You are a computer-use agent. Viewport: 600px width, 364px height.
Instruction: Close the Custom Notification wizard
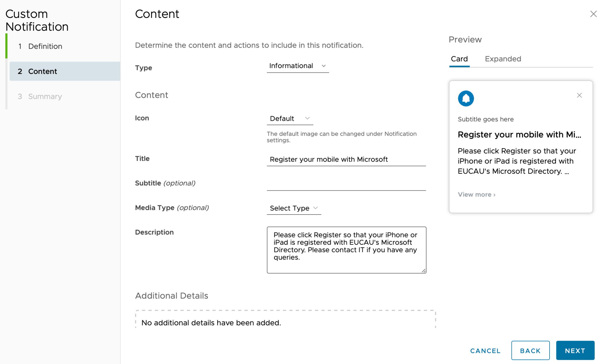593,14
